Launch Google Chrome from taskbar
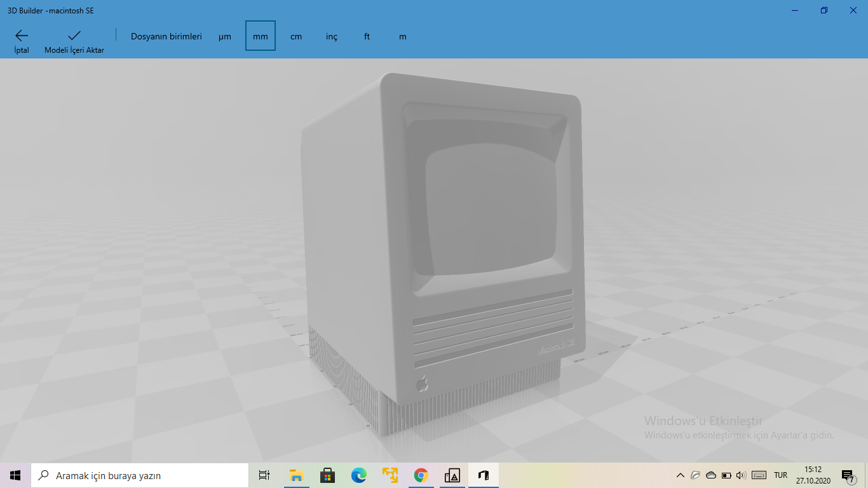This screenshot has width=868, height=488. pos(421,475)
